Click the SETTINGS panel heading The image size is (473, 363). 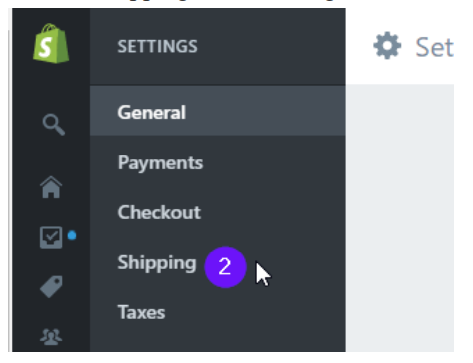tap(157, 46)
